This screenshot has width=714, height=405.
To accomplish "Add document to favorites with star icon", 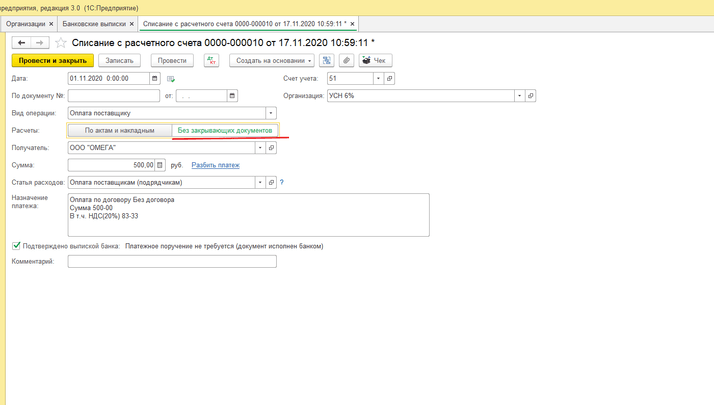I will (61, 43).
